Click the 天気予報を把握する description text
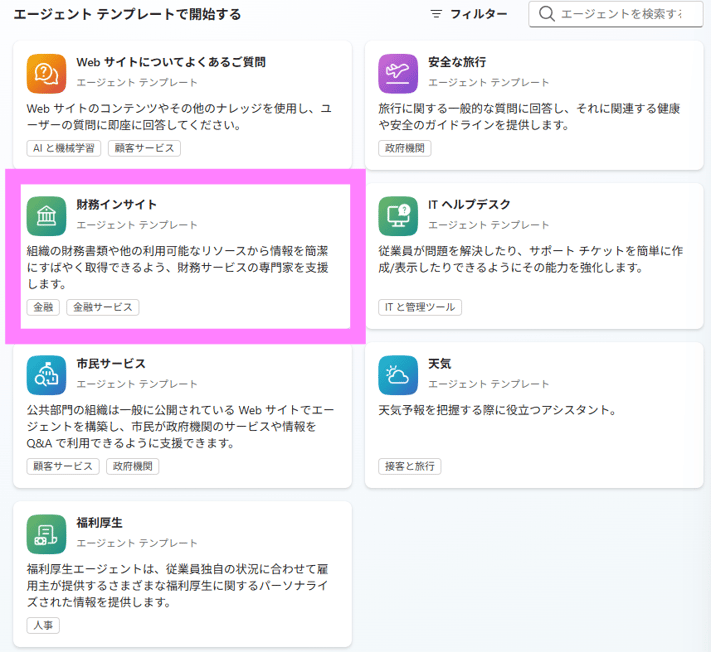 tap(497, 410)
